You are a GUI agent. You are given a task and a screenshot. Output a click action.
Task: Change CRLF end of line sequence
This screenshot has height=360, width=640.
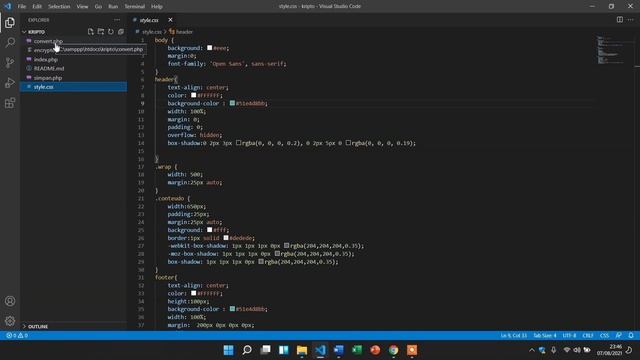[588, 335]
